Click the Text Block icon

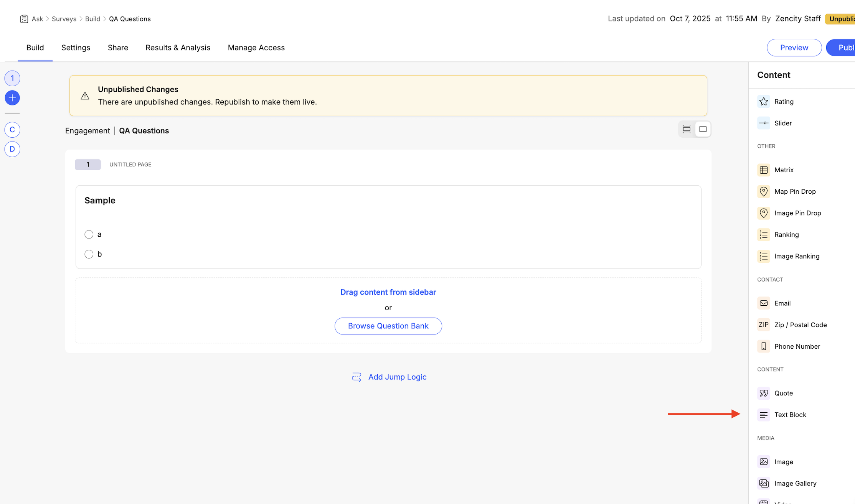[763, 415]
